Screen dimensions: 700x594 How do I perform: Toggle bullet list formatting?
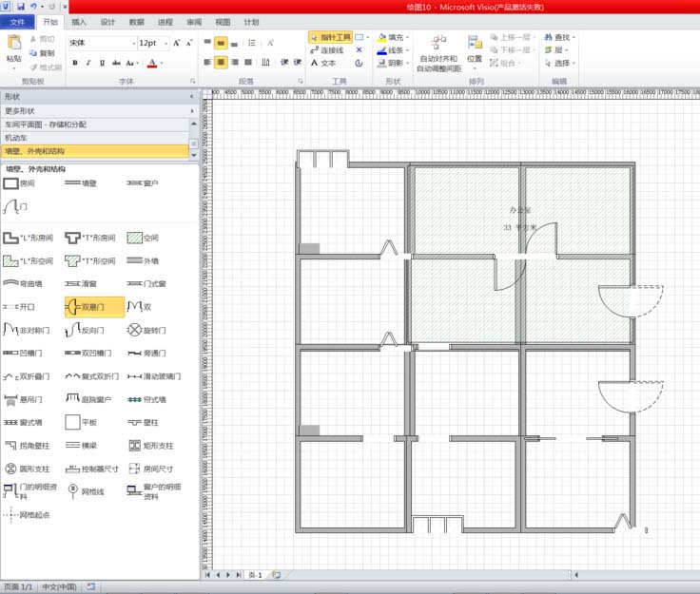252,44
